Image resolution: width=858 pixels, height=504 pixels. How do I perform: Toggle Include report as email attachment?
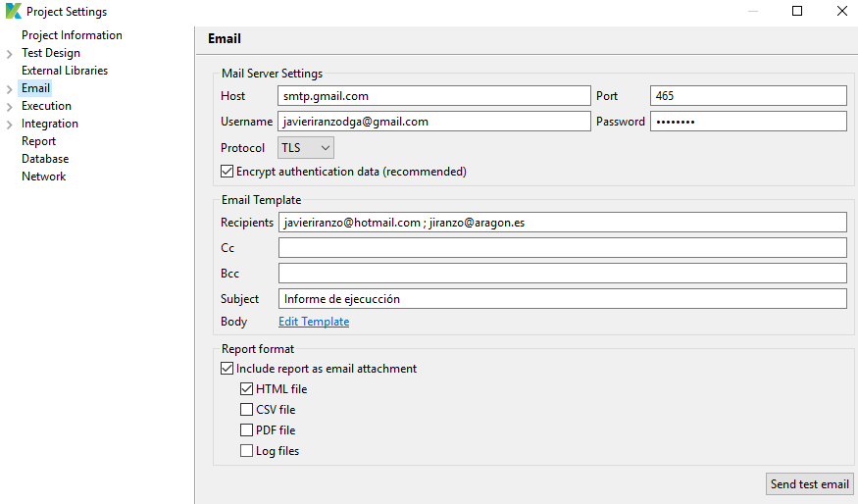pyautogui.click(x=228, y=369)
